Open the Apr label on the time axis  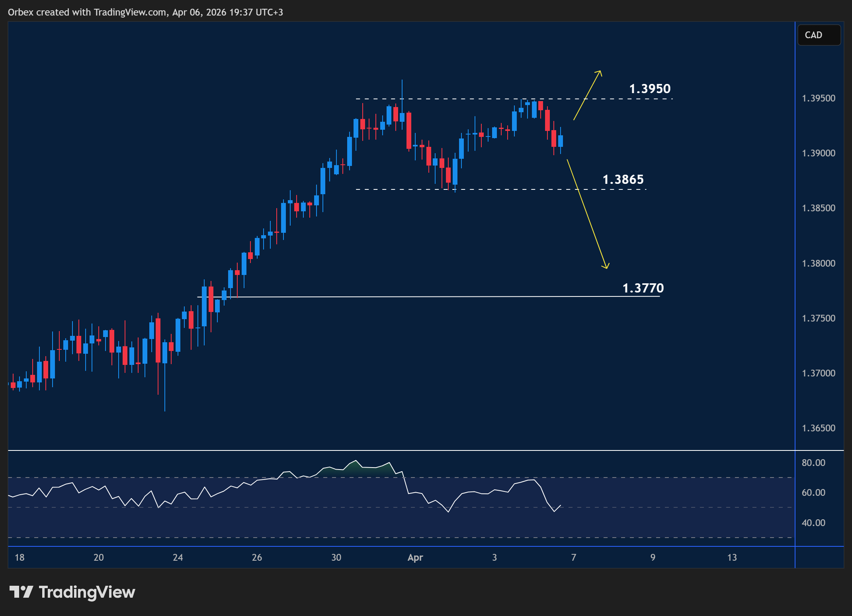[x=415, y=558]
